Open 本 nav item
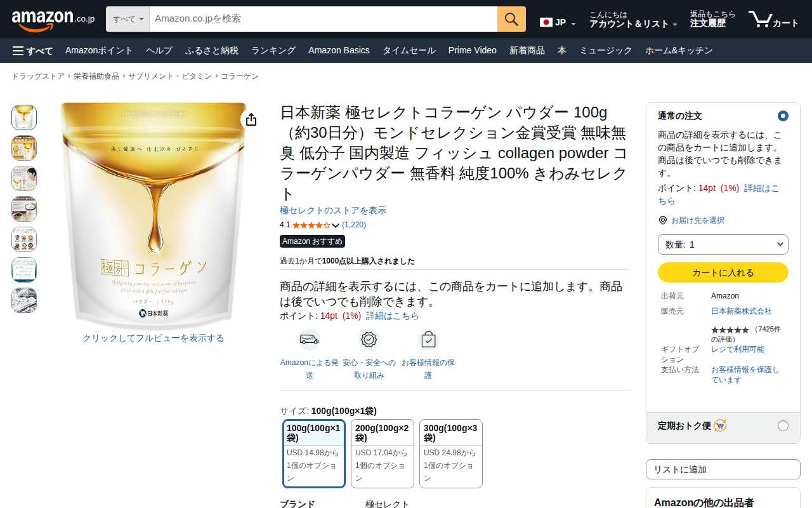 (x=562, y=51)
